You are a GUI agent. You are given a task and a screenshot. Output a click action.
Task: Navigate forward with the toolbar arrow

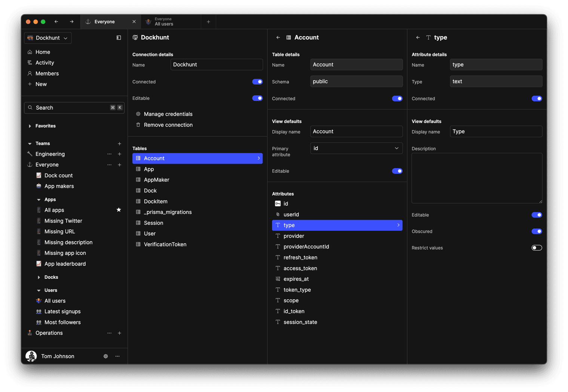71,22
